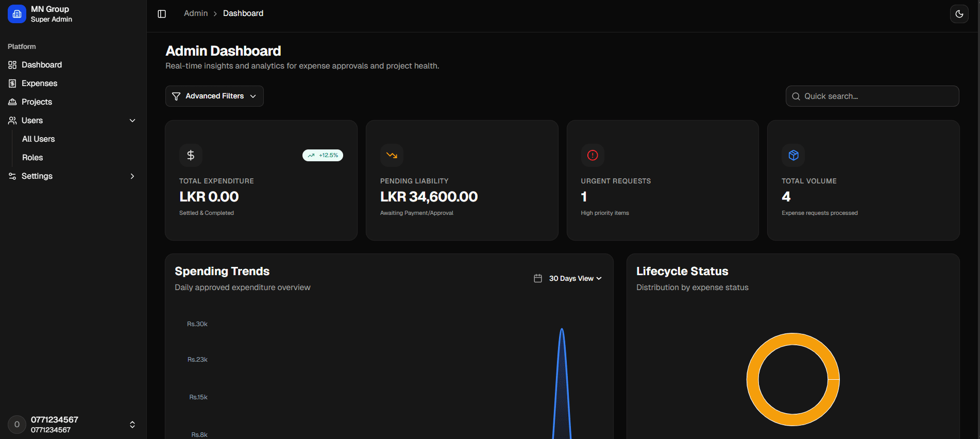Open the Advanced Filters dropdown
Screen dimensions: 980x439
(214, 96)
